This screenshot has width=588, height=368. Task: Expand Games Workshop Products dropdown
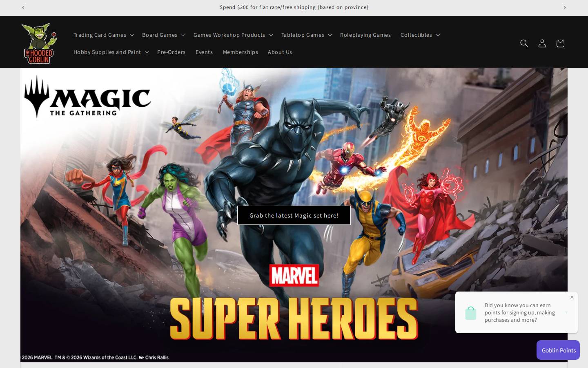[x=233, y=35]
